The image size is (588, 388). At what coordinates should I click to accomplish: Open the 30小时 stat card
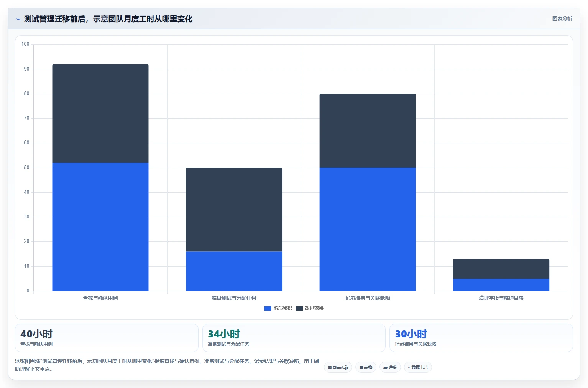pos(481,338)
